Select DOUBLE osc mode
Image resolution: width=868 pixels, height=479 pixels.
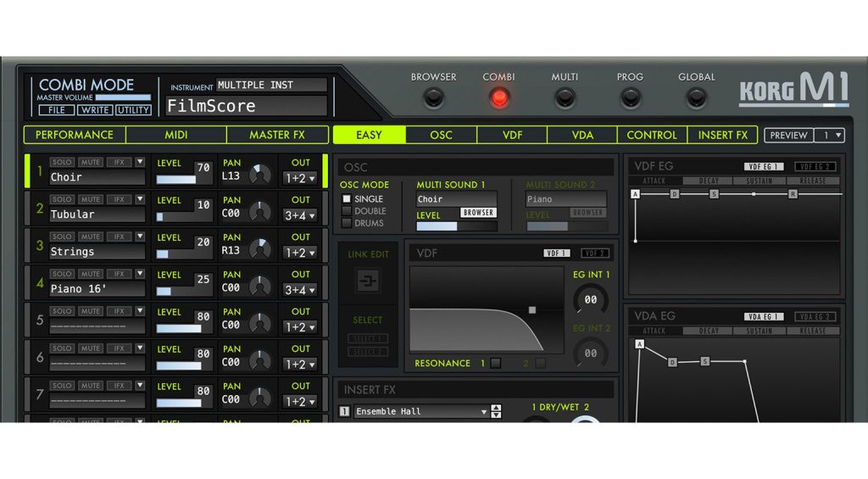(x=347, y=211)
